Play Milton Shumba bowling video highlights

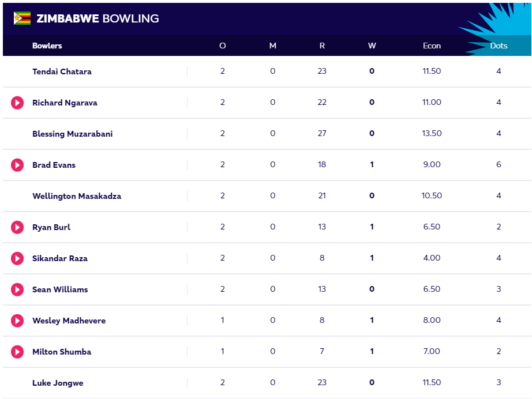coord(17,352)
